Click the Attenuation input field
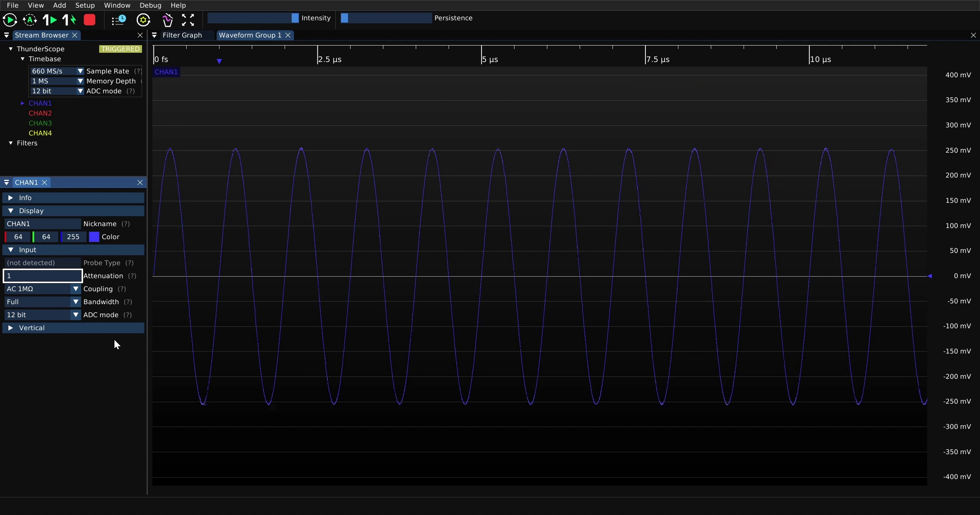980x515 pixels. click(43, 276)
